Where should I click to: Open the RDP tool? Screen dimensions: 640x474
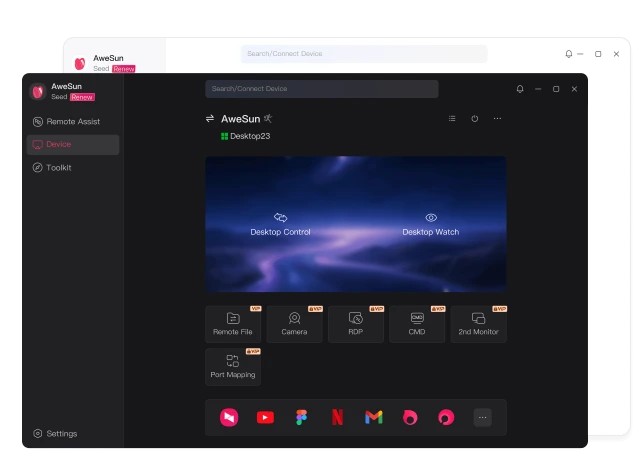coord(356,324)
